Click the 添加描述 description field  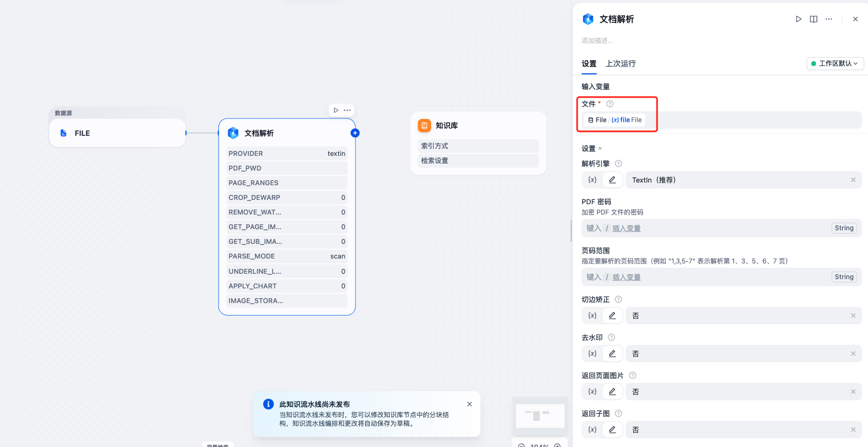point(597,41)
